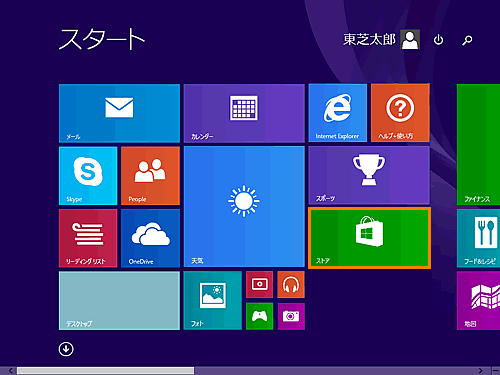Show all apps with down arrow button
Image resolution: width=500 pixels, height=375 pixels.
pos(66,349)
